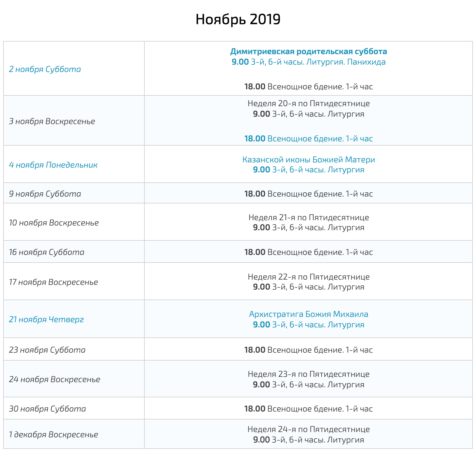Click the "Казанской иконы Божией Матери" link
The width and height of the screenshot is (476, 452).
308,160
